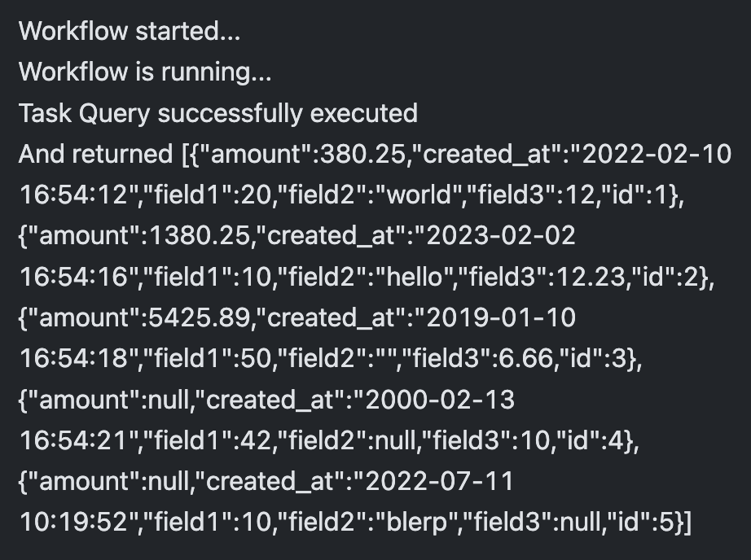Click the timestamp 10:19:52
This screenshot has height=560, width=751.
(x=70, y=521)
